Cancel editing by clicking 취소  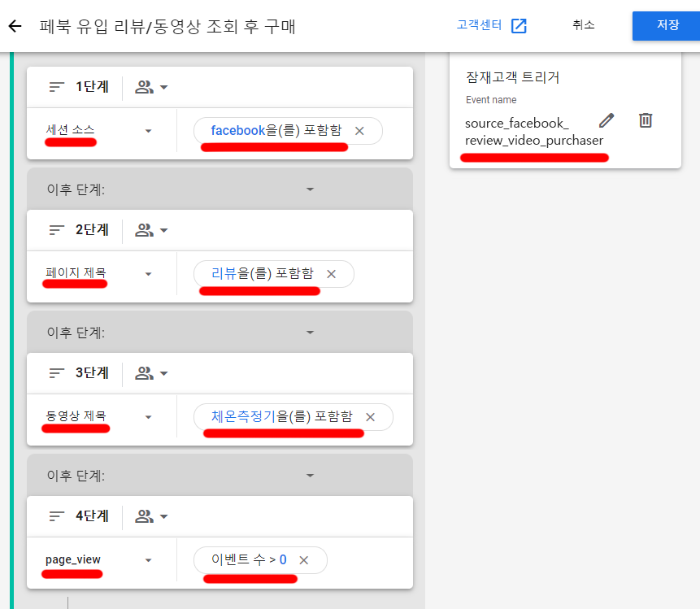click(583, 25)
